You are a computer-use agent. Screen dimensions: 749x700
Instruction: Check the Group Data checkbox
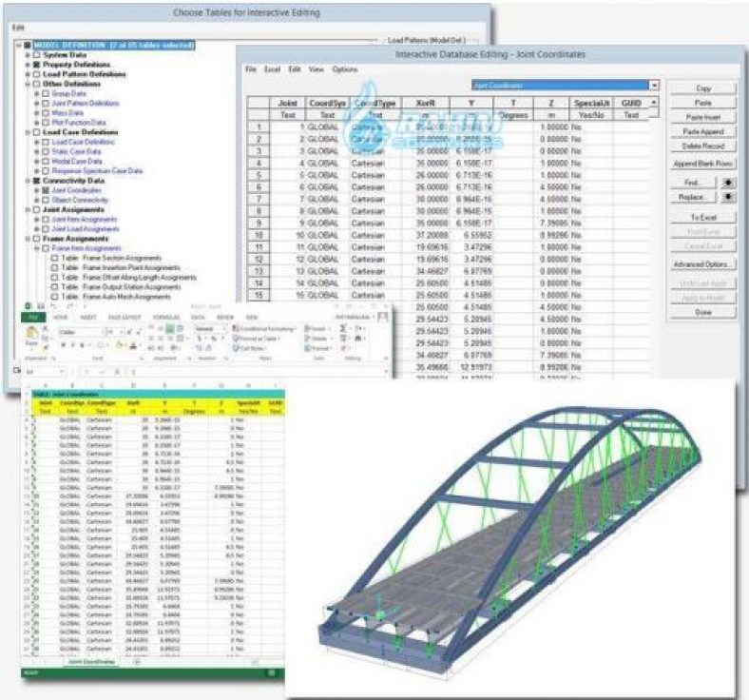(x=46, y=93)
